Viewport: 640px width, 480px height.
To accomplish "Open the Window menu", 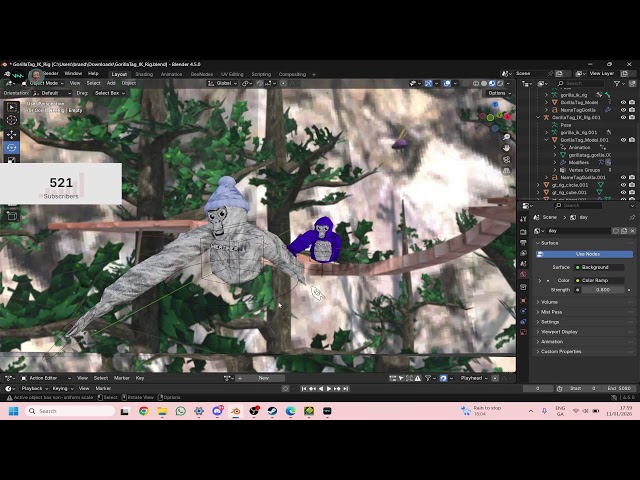I will tap(73, 73).
